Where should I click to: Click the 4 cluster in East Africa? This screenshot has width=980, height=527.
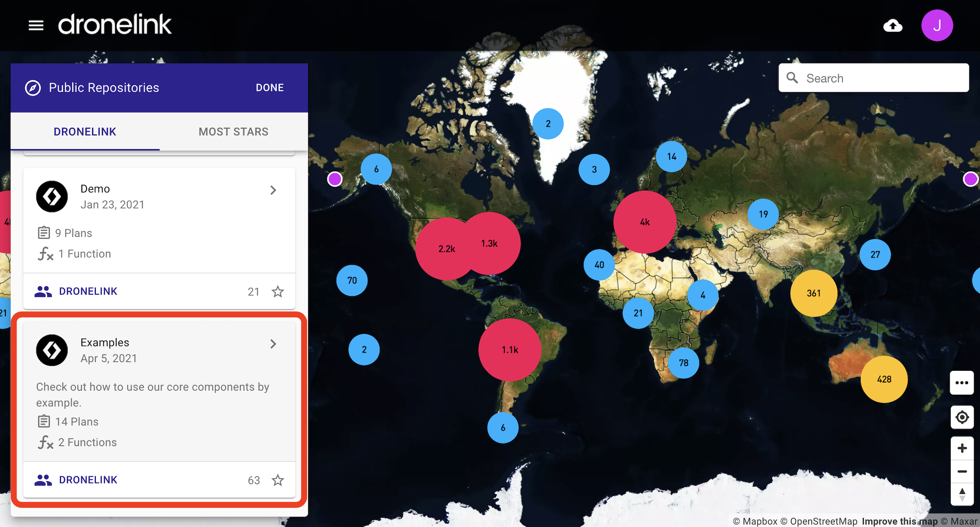pos(703,295)
